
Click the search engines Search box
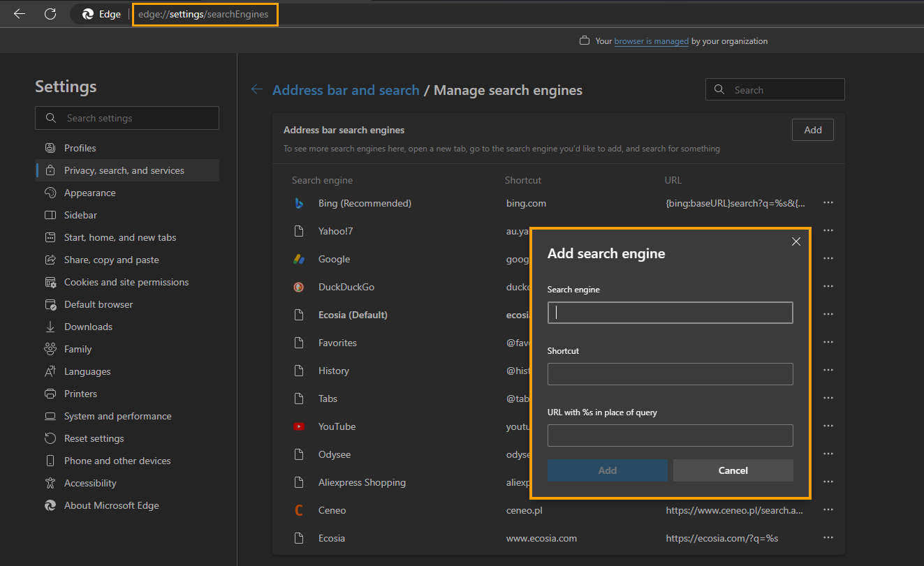click(x=775, y=89)
